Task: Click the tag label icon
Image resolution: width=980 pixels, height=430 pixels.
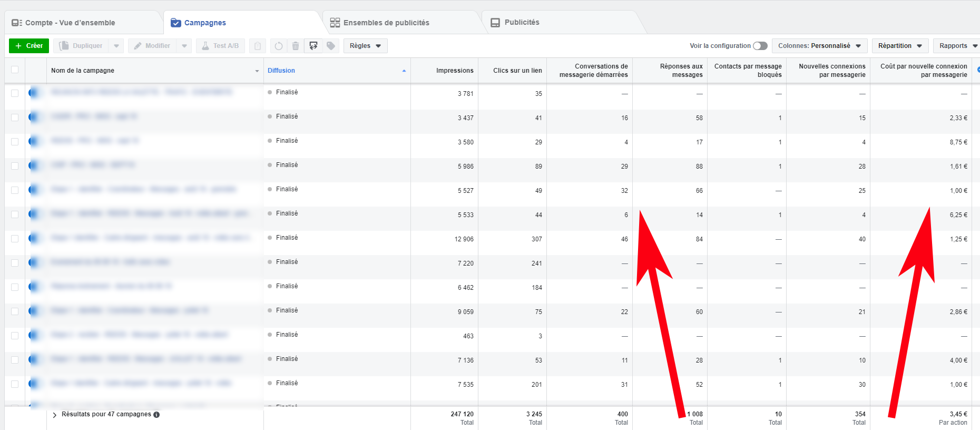Action: [331, 46]
